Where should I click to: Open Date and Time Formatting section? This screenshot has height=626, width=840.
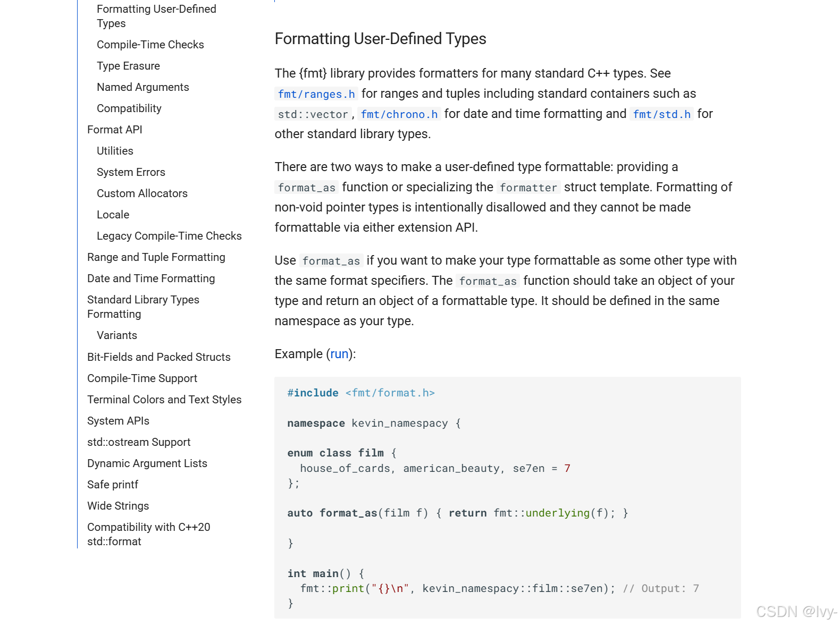pyautogui.click(x=151, y=278)
